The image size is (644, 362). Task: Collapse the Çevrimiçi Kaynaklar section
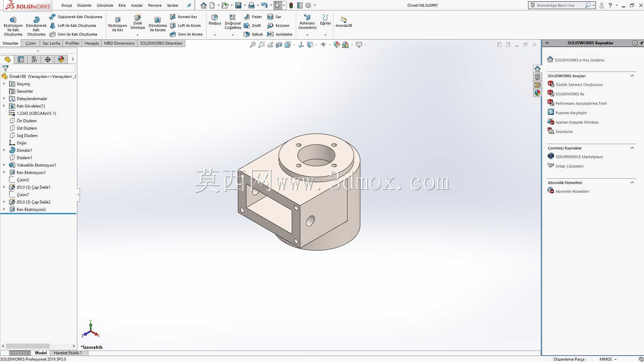tap(632, 148)
